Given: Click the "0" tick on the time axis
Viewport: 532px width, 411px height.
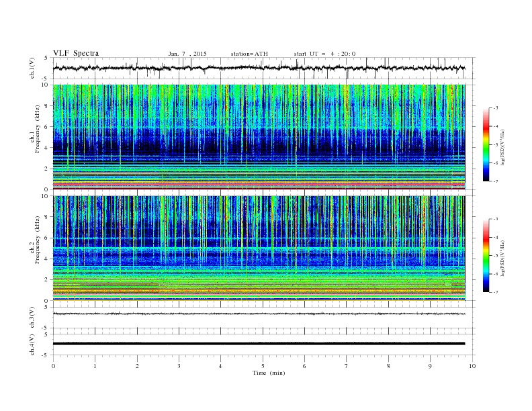Looking at the screenshot, I should click(x=53, y=366).
